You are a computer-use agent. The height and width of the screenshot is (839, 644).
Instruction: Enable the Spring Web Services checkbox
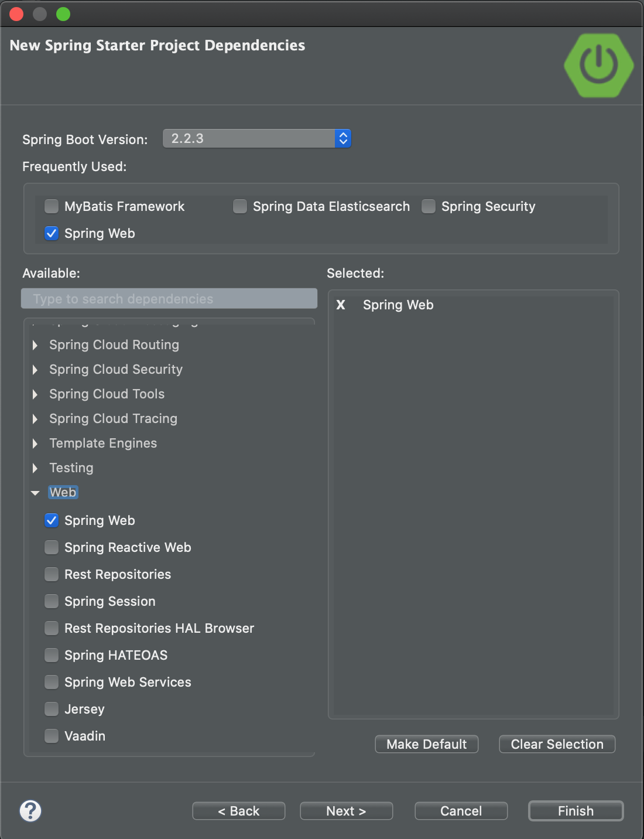pos(52,682)
